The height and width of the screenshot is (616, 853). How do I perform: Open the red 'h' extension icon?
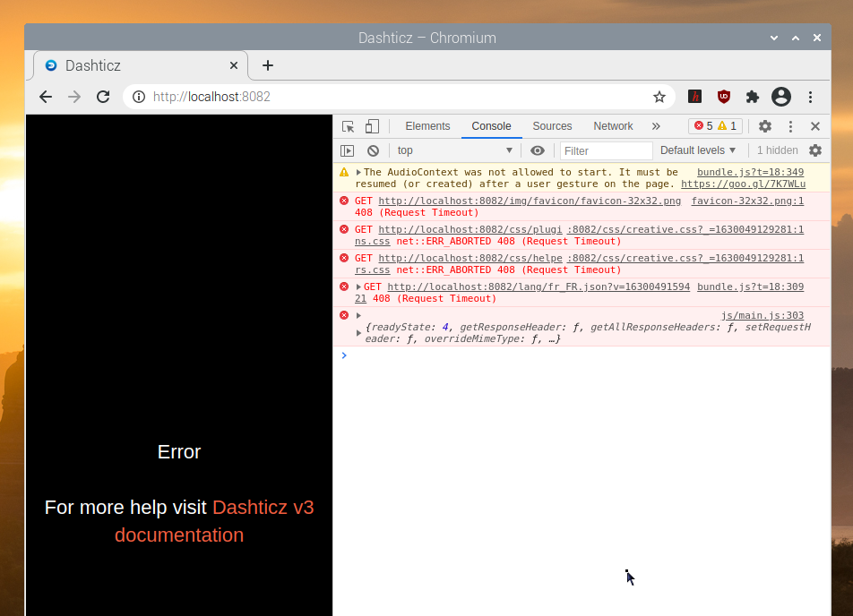[x=694, y=97]
